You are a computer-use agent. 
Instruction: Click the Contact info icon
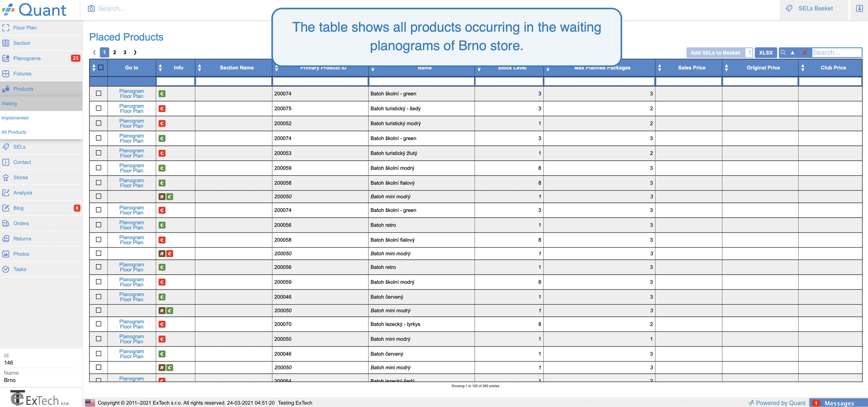(x=6, y=162)
